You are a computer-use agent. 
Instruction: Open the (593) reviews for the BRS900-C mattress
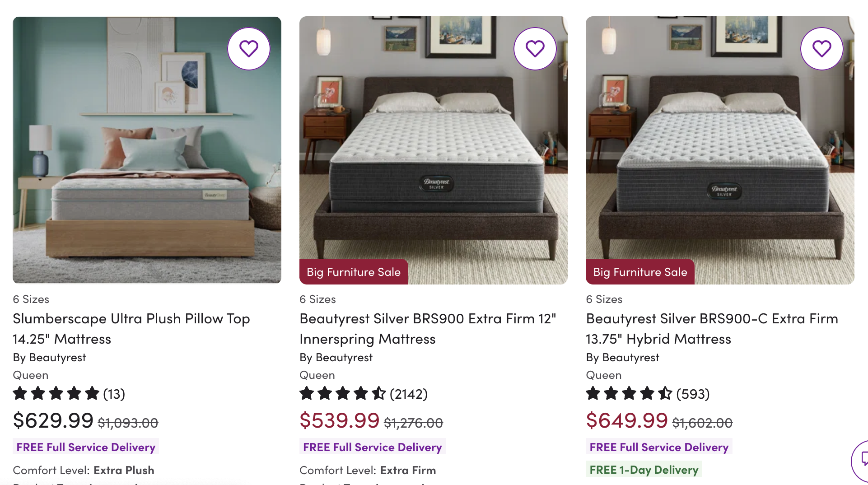692,393
